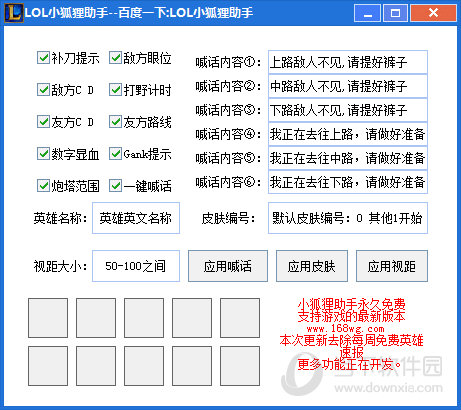The image size is (461, 410).
Task: Select the fourth empty slot in top row
Action: tap(192, 318)
